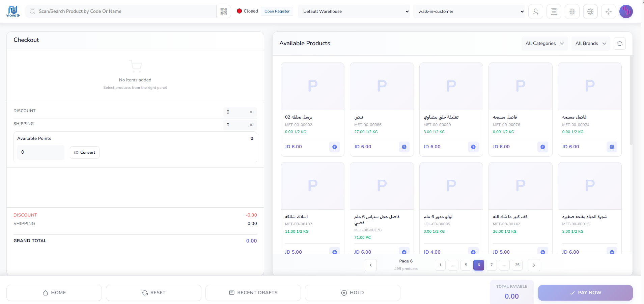
Task: Click the Open Register button
Action: [x=277, y=11]
